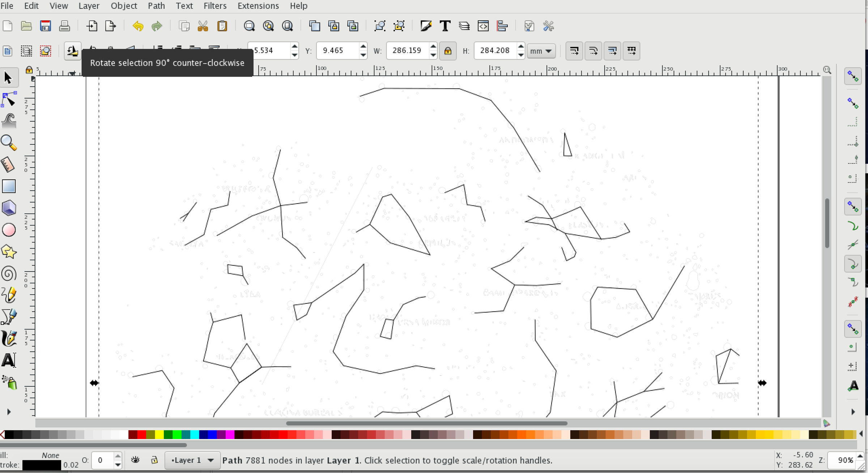Increase the Y value stepper

click(x=363, y=47)
